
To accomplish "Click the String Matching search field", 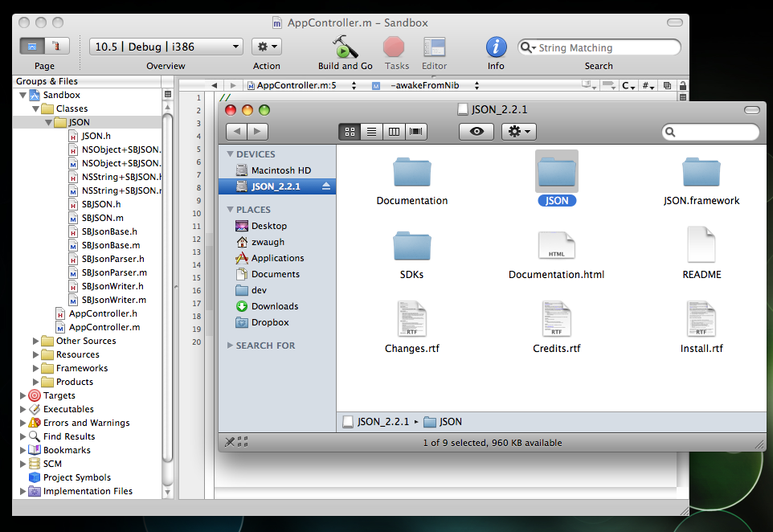I will tap(605, 48).
